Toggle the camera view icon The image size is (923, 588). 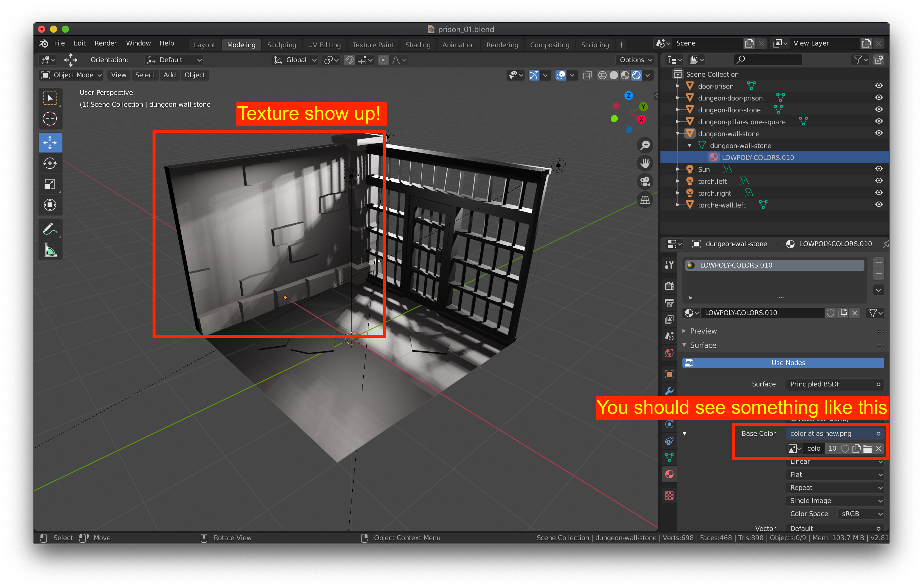pos(645,182)
